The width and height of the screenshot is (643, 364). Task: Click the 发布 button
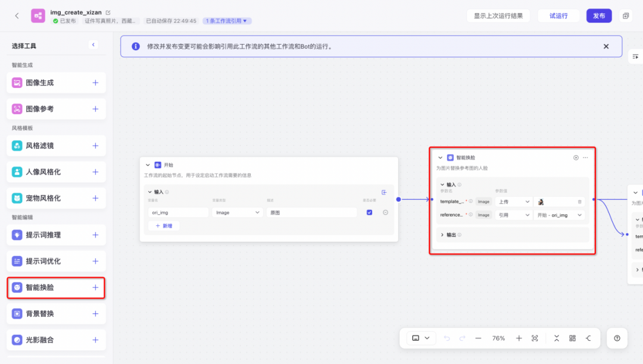click(x=598, y=16)
